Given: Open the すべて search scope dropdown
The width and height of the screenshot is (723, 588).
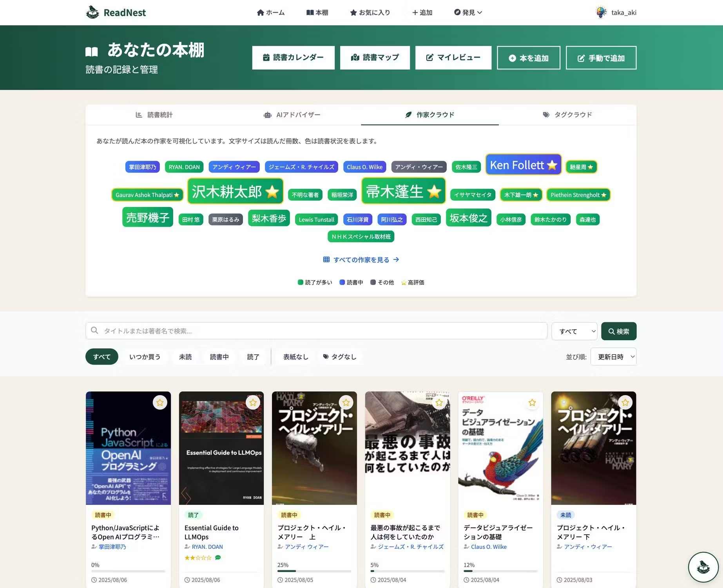Looking at the screenshot, I should pos(574,331).
